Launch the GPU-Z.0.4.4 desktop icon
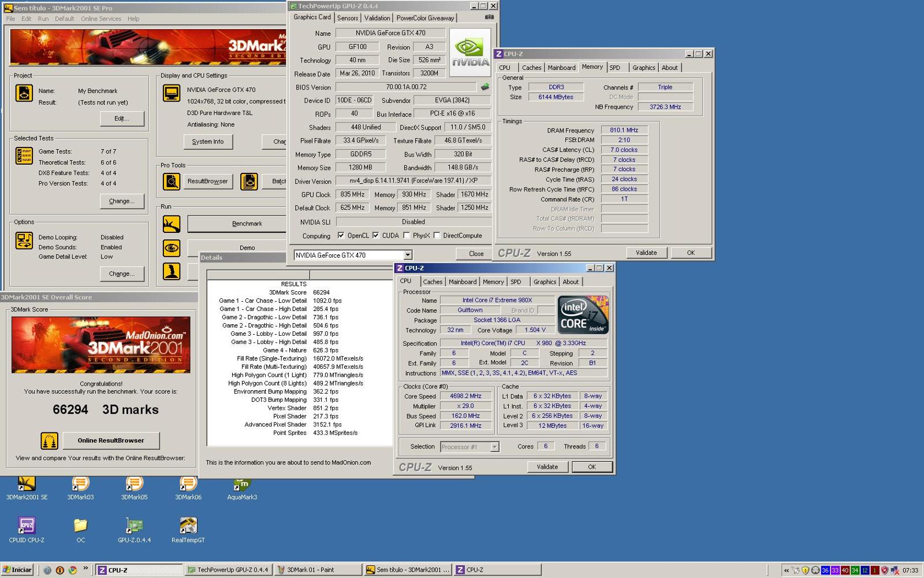 coord(134,530)
